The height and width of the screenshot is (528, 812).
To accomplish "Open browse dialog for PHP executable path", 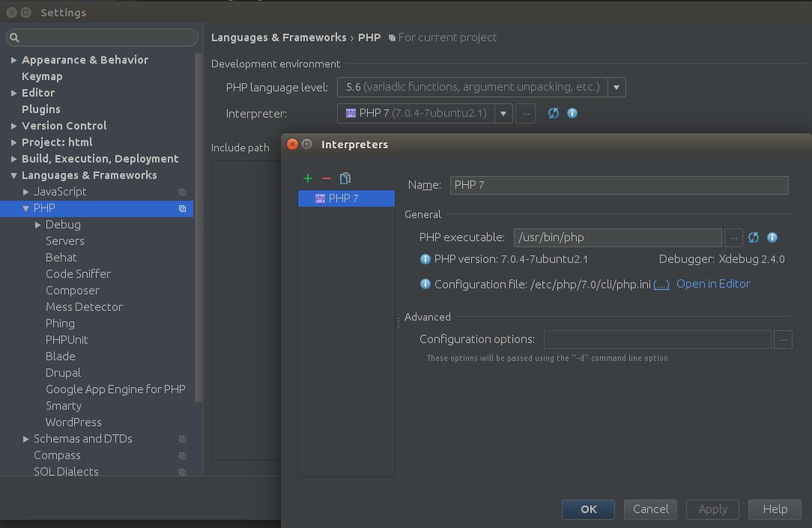I will (x=733, y=237).
